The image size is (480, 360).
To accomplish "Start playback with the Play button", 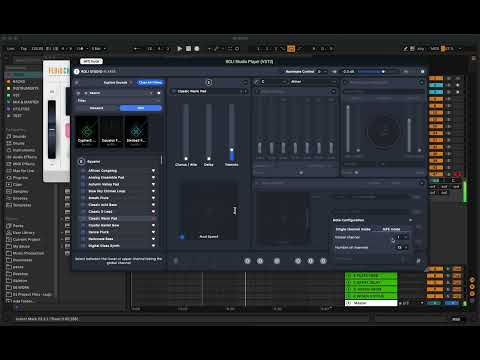I will tap(180, 49).
